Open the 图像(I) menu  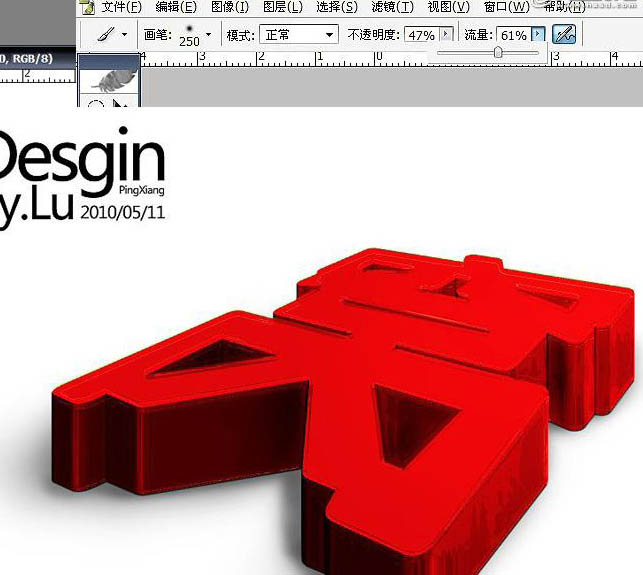[x=229, y=7]
